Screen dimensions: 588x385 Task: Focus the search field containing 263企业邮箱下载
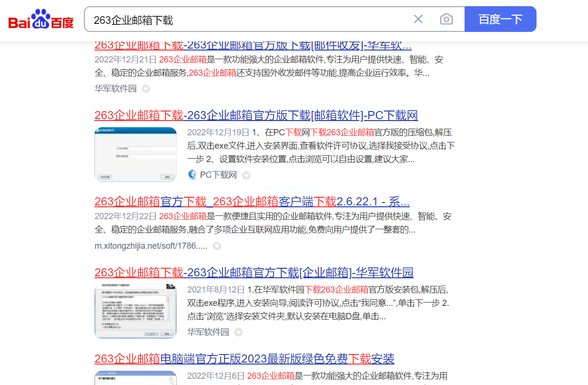[x=248, y=20]
